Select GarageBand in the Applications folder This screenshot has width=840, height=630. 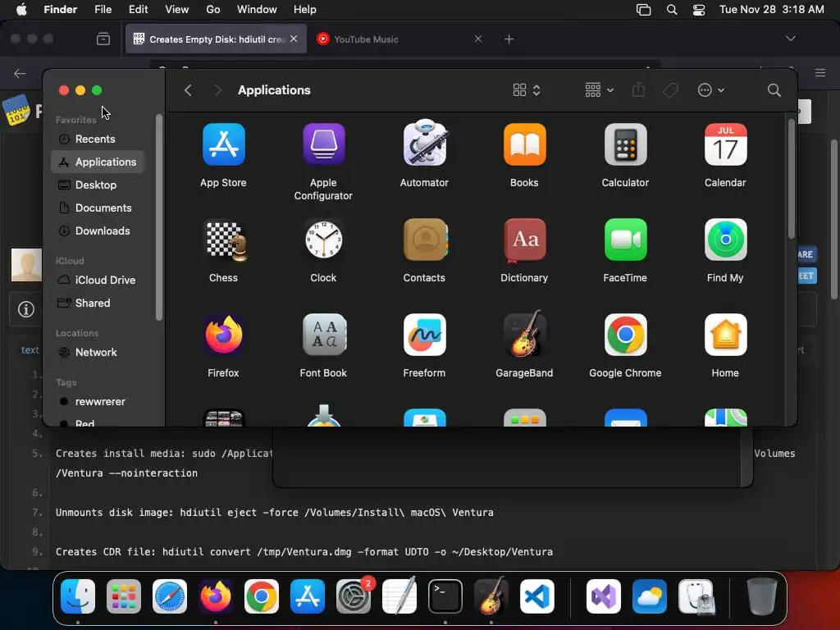point(524,334)
